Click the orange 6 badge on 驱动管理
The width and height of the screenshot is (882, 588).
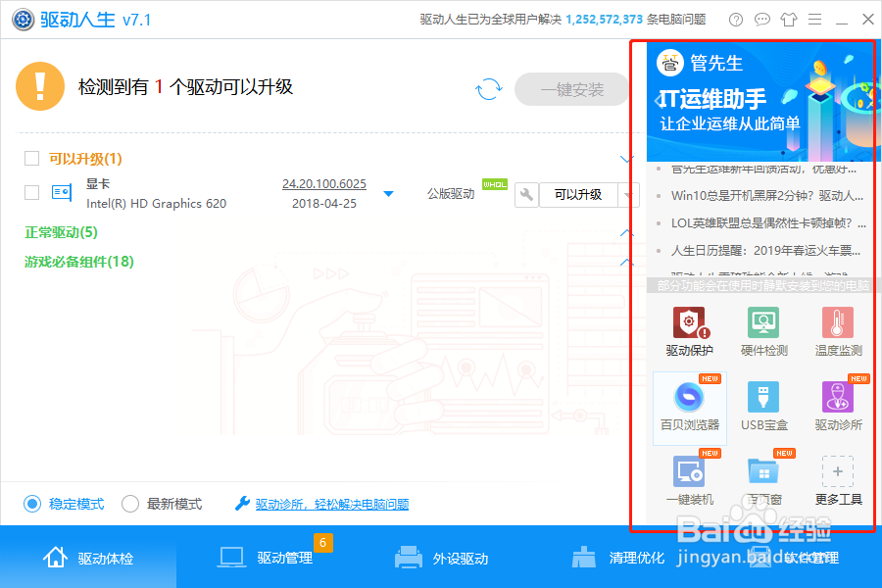[x=322, y=542]
